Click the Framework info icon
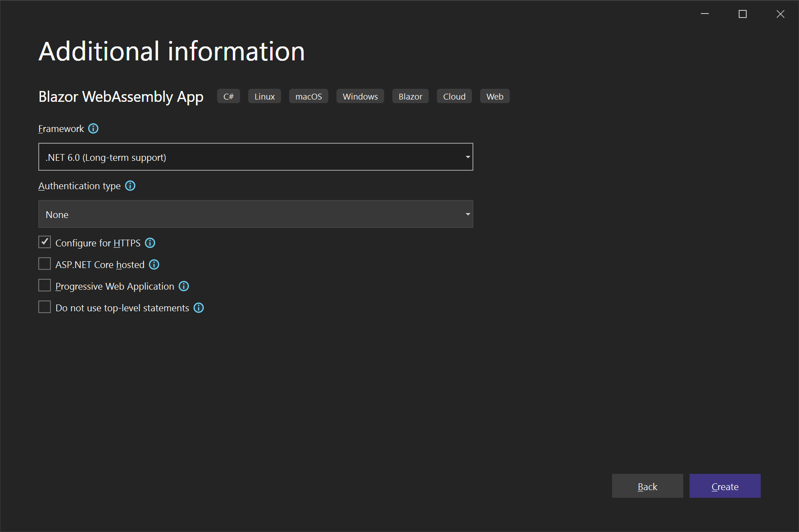 [93, 128]
